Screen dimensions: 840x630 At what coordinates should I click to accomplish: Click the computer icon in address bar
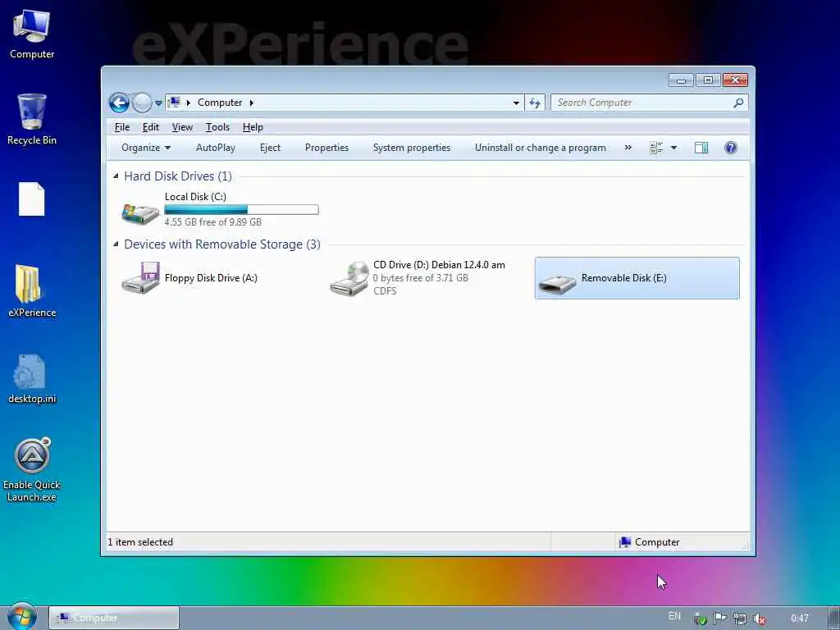[x=174, y=102]
